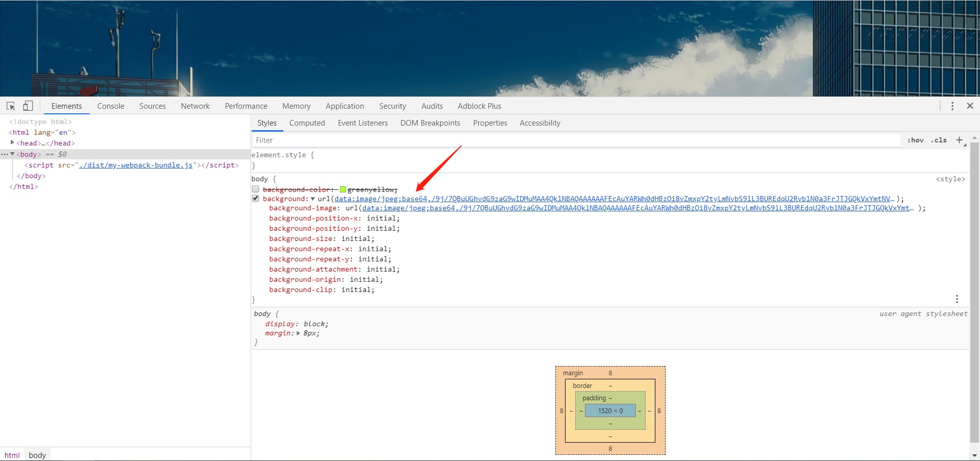Click the box model margin label
This screenshot has width=980, height=461.
573,373
